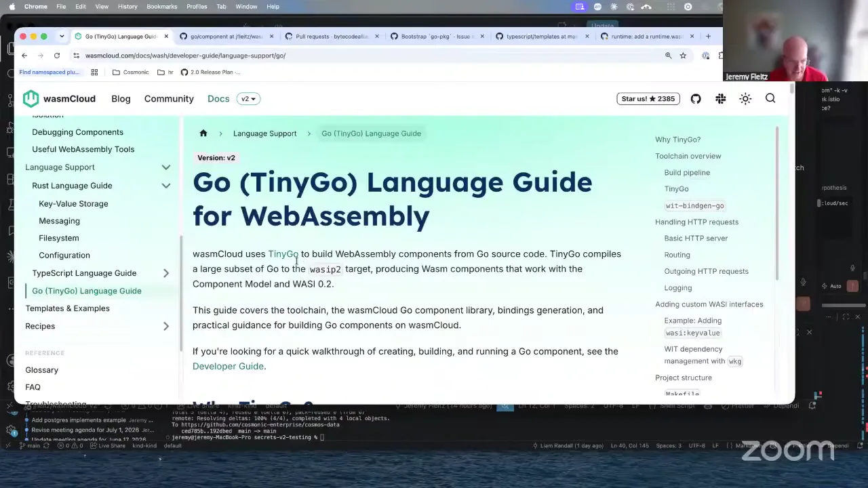This screenshot has width=868, height=488.
Task: Click the browser back arrow
Action: pyautogui.click(x=24, y=56)
